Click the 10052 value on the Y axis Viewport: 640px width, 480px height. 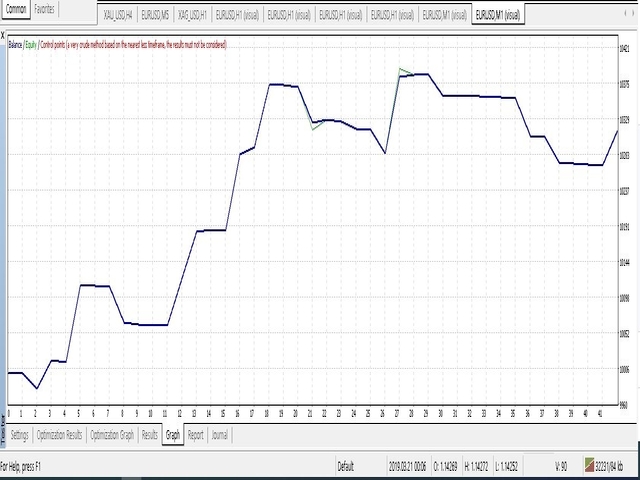(624, 333)
